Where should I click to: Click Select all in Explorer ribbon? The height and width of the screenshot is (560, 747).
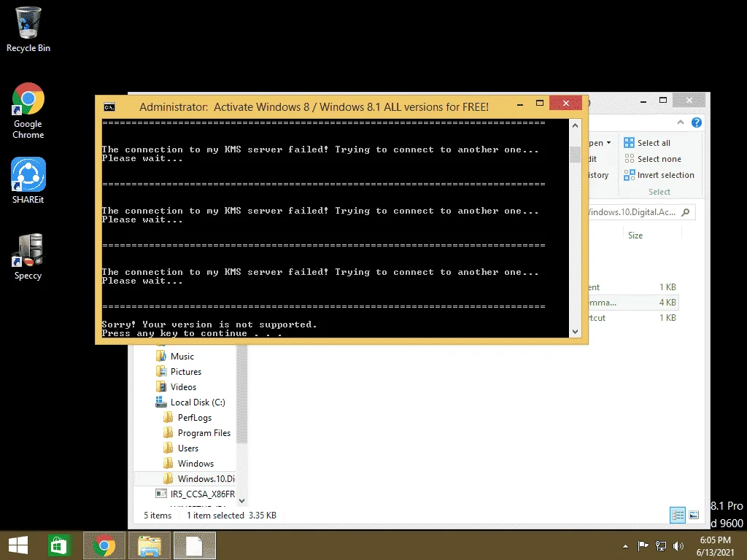tap(647, 143)
